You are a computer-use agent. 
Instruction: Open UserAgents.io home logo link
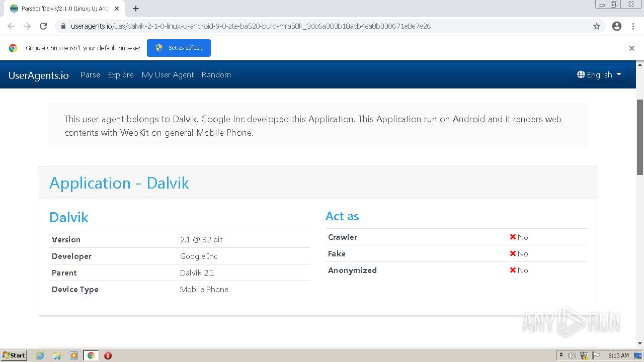(x=39, y=75)
